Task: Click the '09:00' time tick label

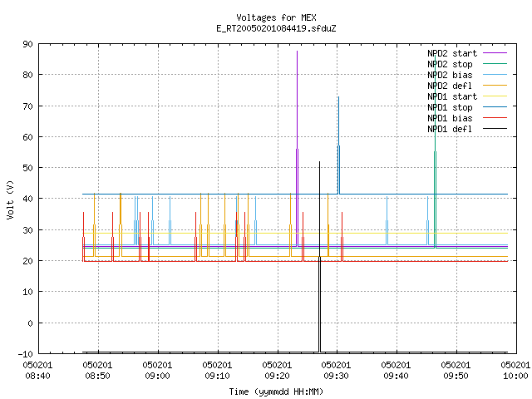Action: pos(157,376)
